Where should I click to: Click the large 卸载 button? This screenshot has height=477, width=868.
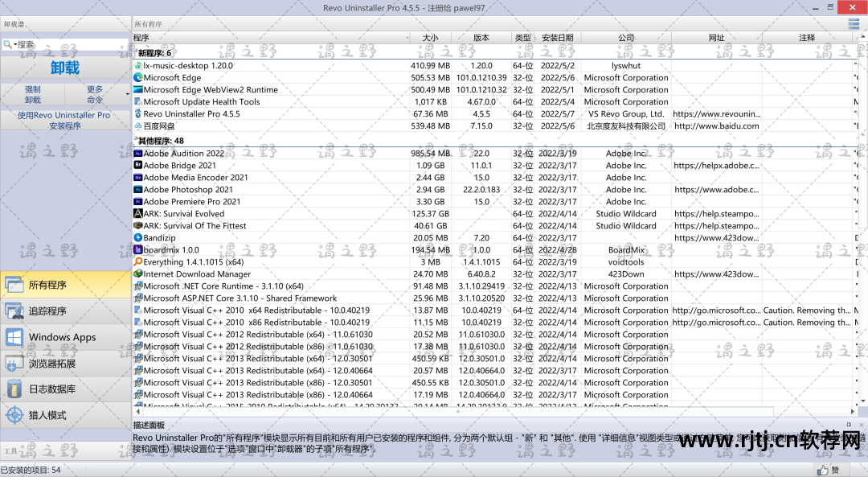point(65,68)
